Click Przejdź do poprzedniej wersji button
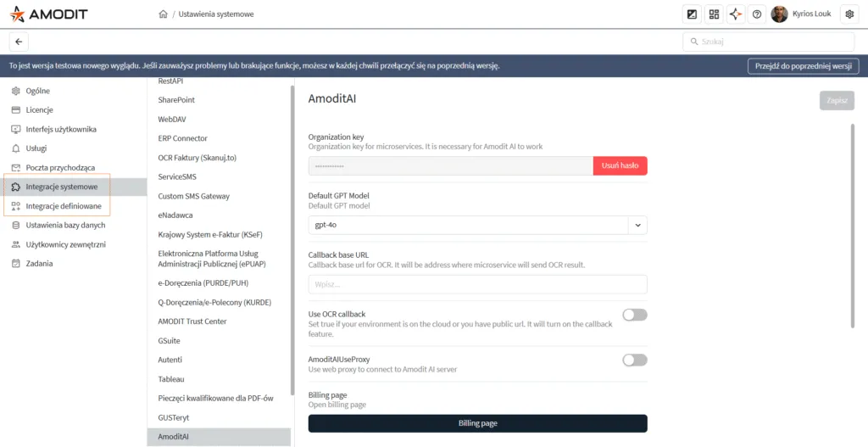 [804, 66]
